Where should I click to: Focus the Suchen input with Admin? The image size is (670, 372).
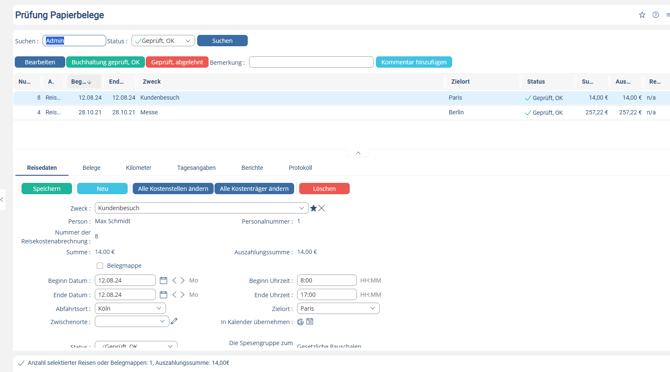74,41
